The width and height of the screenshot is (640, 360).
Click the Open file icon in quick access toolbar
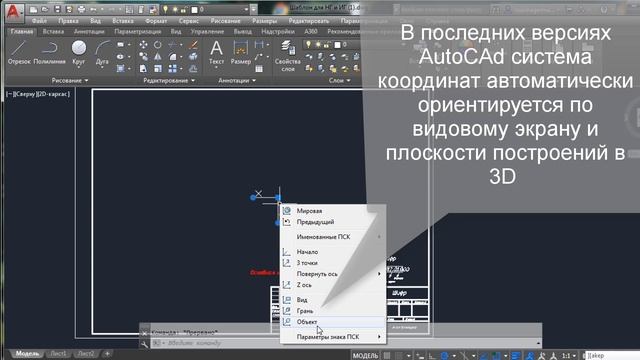(45, 9)
